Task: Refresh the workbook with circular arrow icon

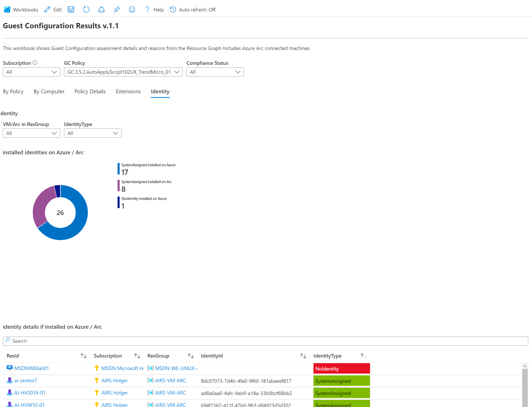Action: point(86,10)
